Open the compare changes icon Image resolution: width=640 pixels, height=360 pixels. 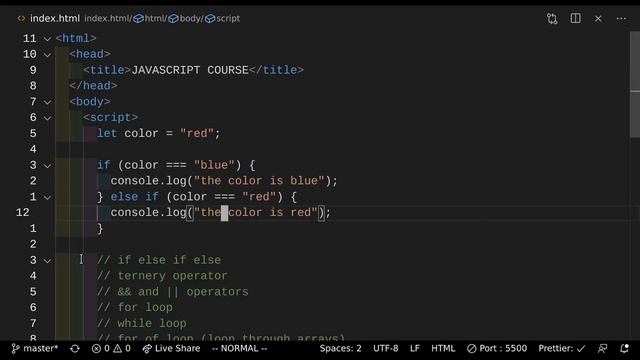pos(552,18)
